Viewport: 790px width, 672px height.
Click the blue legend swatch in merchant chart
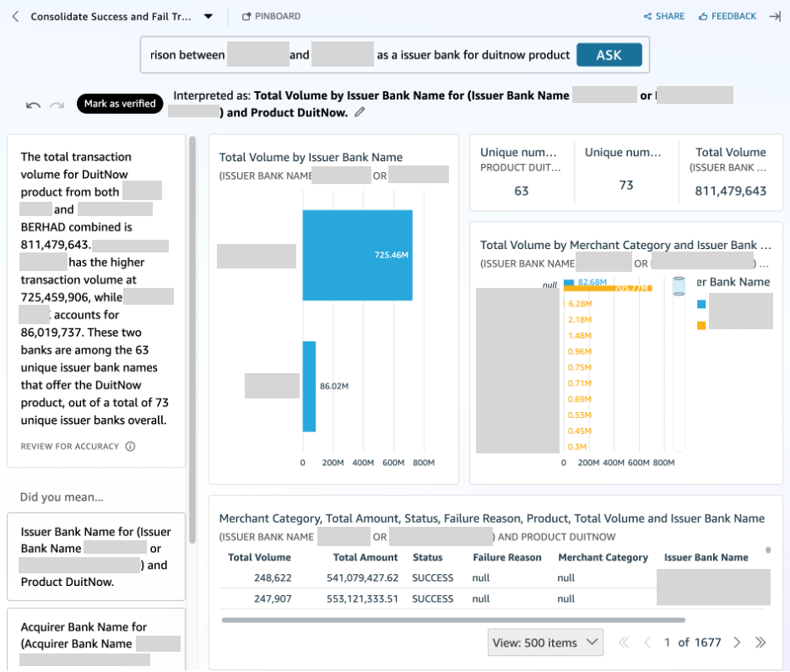pos(701,305)
